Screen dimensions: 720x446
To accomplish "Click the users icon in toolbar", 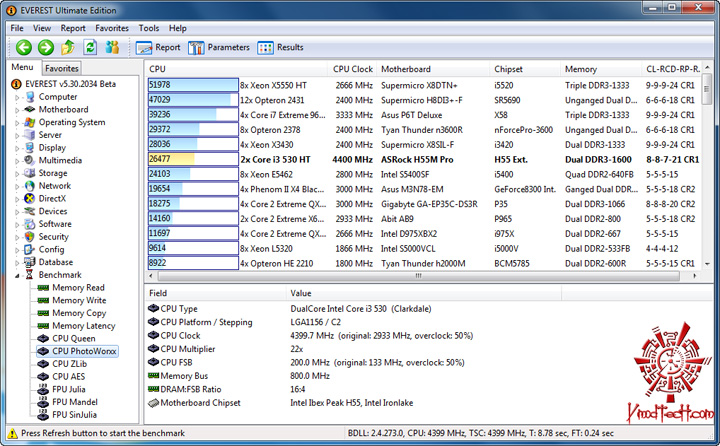I will [112, 47].
